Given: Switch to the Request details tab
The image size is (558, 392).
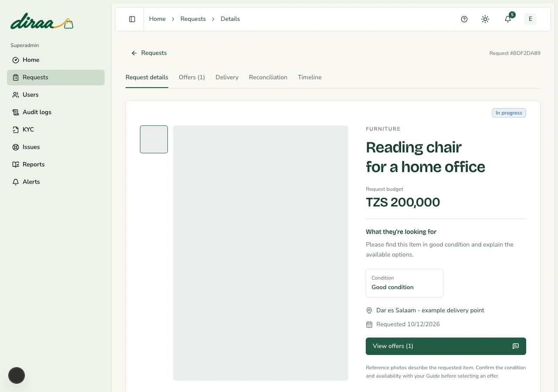Looking at the screenshot, I should point(147,77).
